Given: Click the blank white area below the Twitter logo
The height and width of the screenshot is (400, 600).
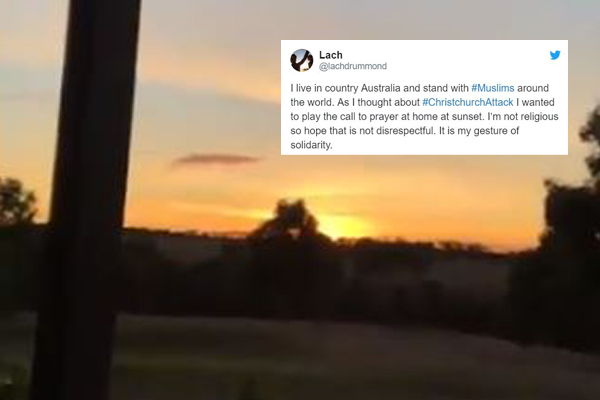Looking at the screenshot, I should coord(555,73).
